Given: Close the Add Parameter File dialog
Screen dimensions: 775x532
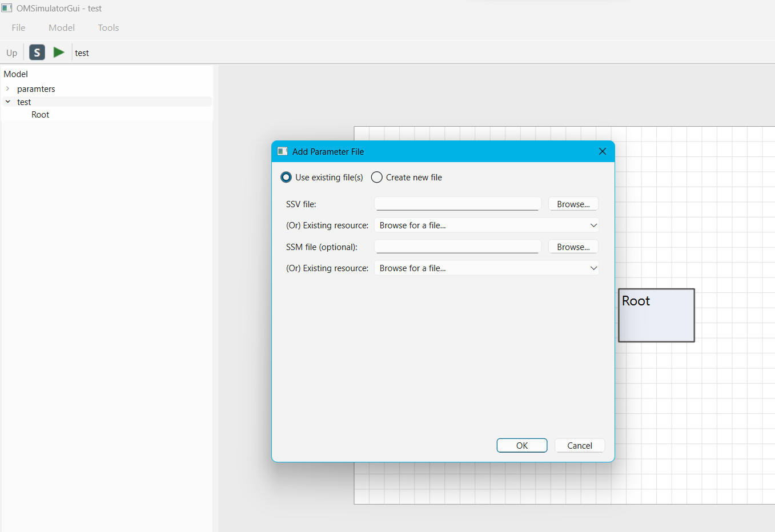Looking at the screenshot, I should point(602,151).
